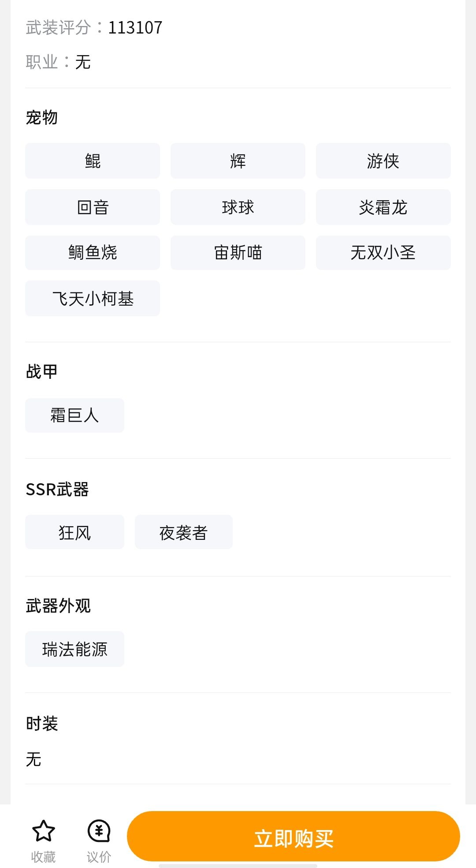The image size is (476, 868).
Task: Choose the 无双小圣 pet tag
Action: pos(383,253)
